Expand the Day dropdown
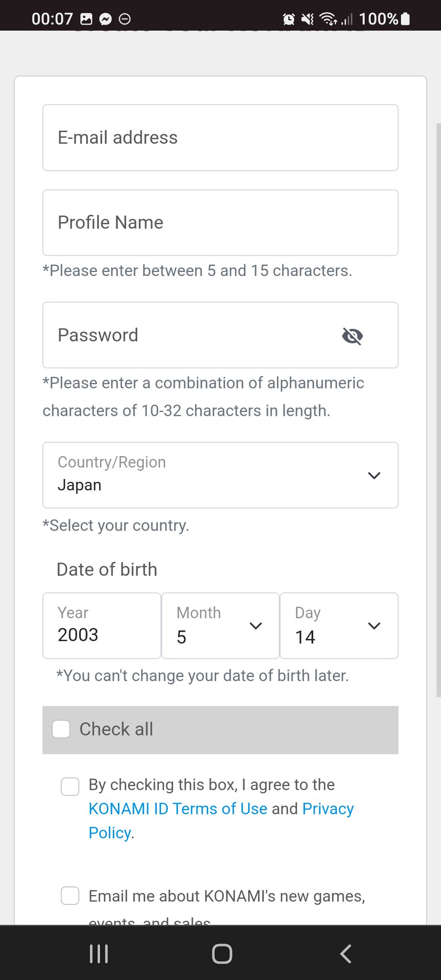The height and width of the screenshot is (980, 441). (339, 626)
